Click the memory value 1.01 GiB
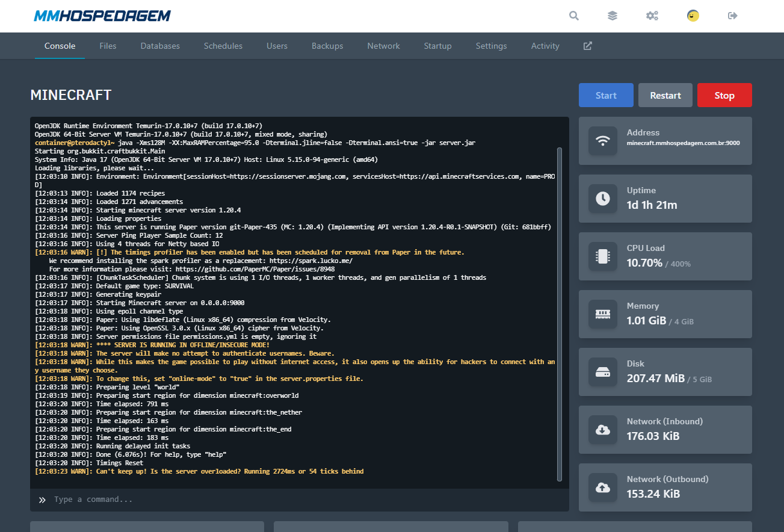Viewport: 784px width, 532px height. [646, 321]
